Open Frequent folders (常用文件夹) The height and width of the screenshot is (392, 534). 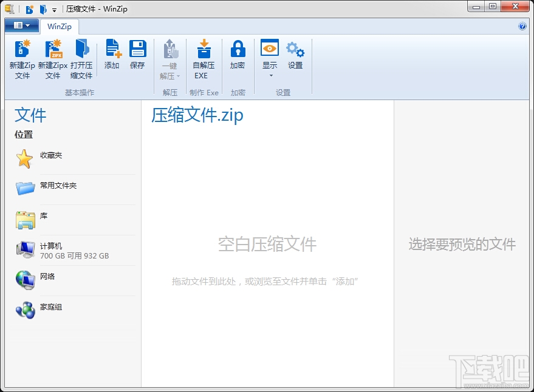[x=75, y=189]
